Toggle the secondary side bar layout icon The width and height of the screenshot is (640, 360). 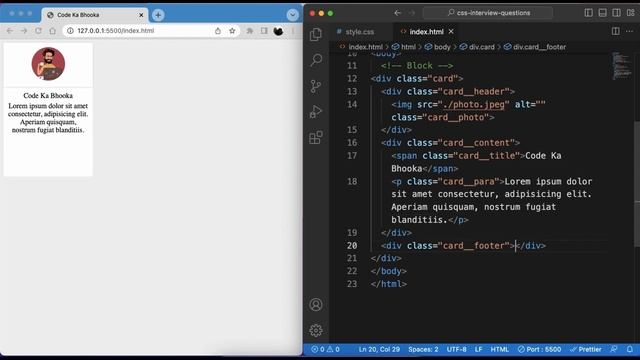(x=616, y=13)
